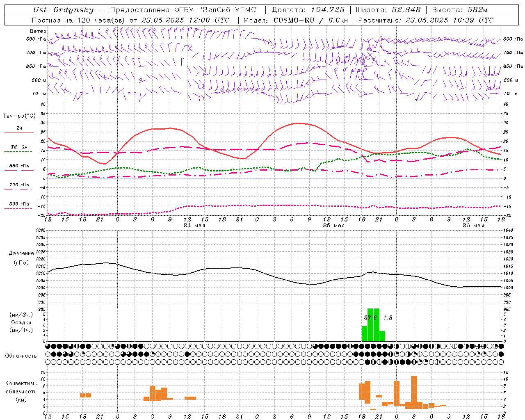Click the 'Конвективн.' convective cloud label
Viewport: 525px width, 420px height.
(x=21, y=383)
